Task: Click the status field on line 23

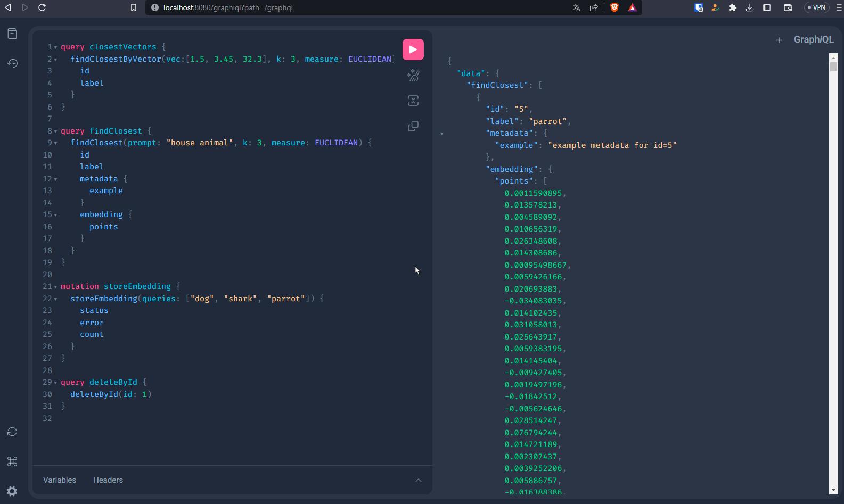Action: 94,310
